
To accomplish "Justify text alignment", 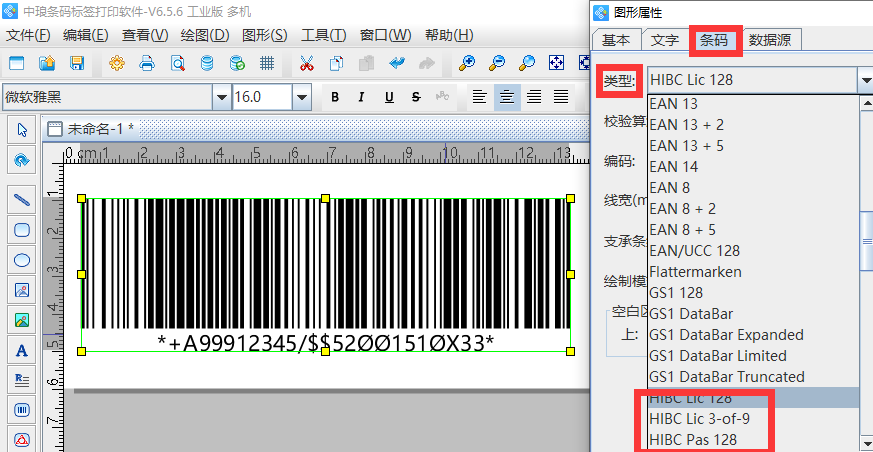I will (561, 97).
